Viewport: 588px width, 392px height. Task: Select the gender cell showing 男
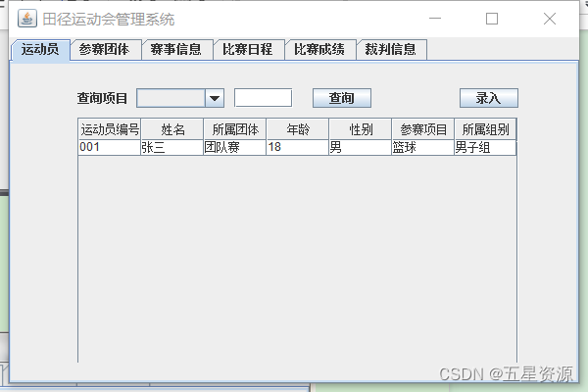(x=360, y=147)
